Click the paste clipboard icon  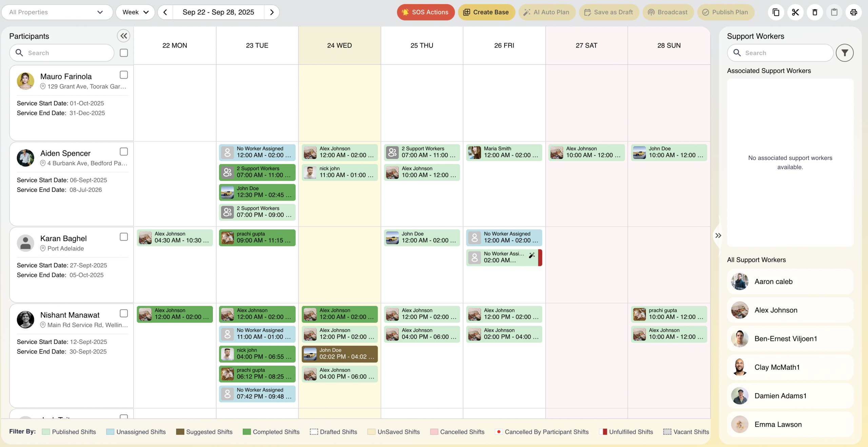[834, 12]
